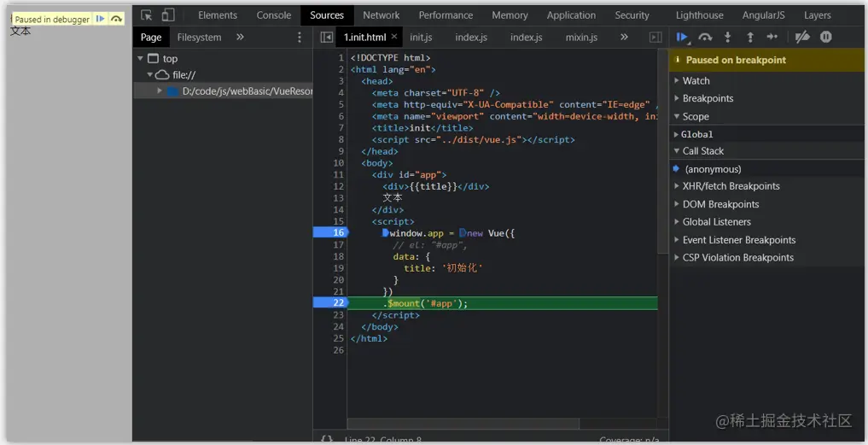Open the init.js file tab

pos(421,37)
